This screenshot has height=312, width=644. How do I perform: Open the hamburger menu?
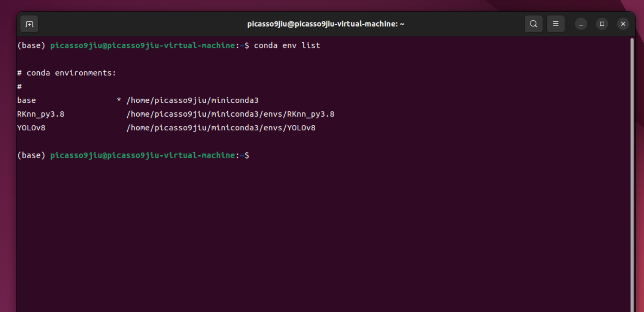pos(556,24)
